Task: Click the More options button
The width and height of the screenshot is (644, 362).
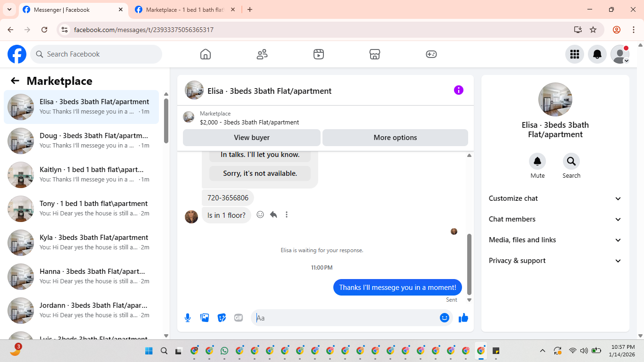Action: [x=395, y=138]
